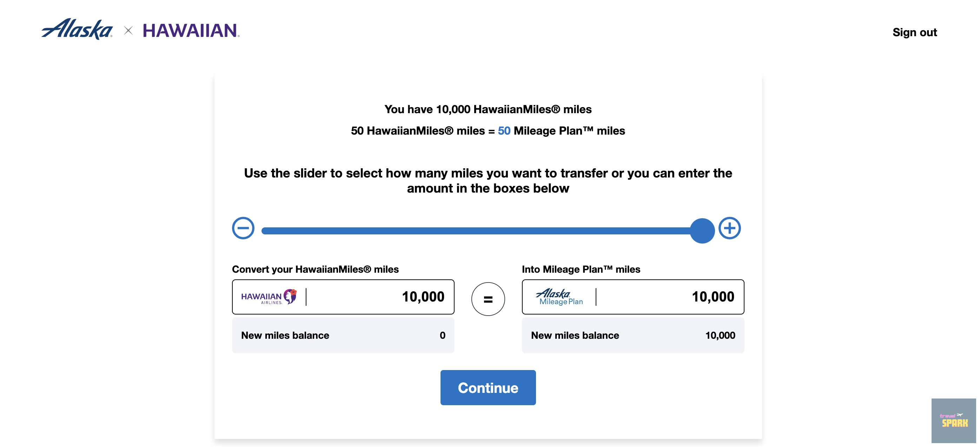Click the middle of the slider track

[x=476, y=231]
